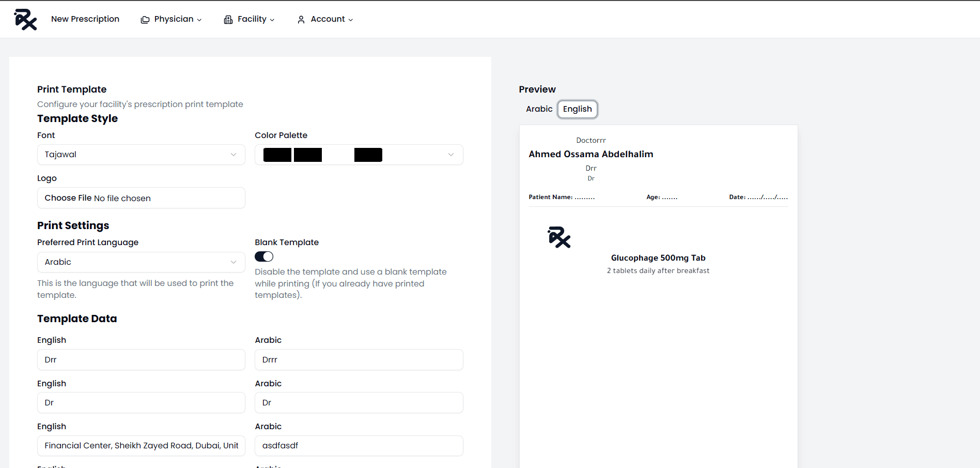980x468 pixels.
Task: Open the Font dropdown showing Tajawal
Action: [141, 155]
